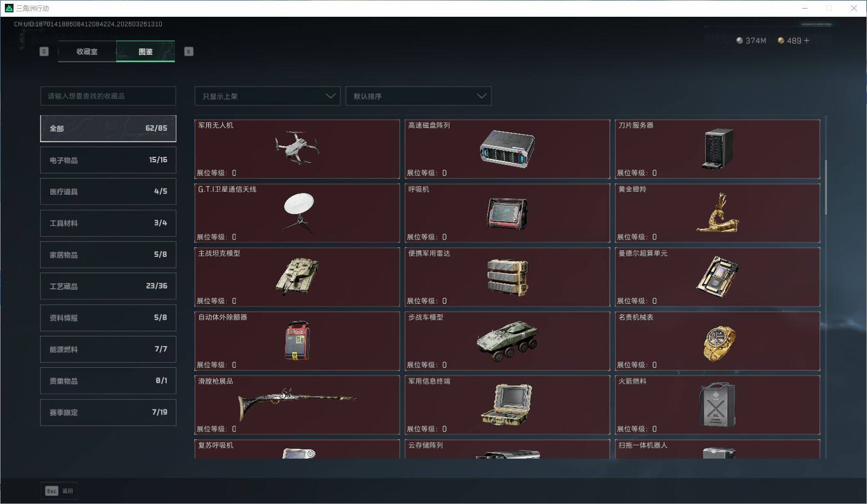Viewport: 867px width, 504px height.
Task: Click the Esc key icon at bottom
Action: pyautogui.click(x=51, y=491)
